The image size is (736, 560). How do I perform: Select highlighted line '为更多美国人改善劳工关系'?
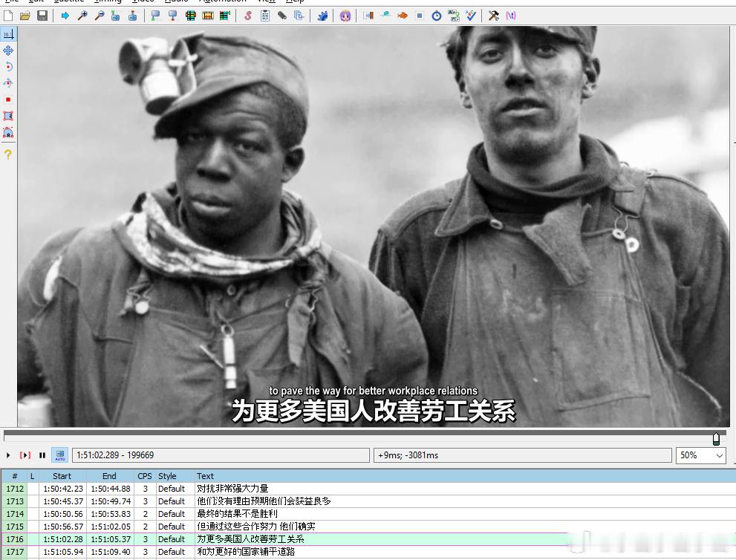point(368,539)
